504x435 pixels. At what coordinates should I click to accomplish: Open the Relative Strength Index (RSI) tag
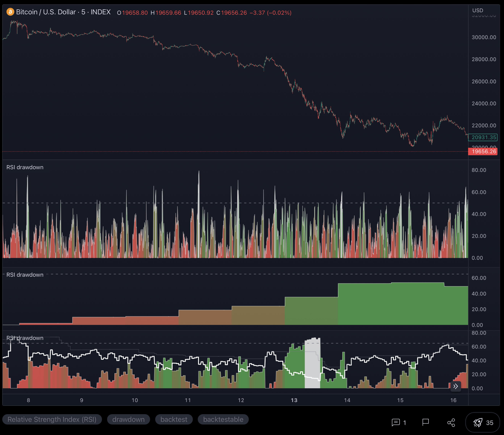click(x=52, y=419)
